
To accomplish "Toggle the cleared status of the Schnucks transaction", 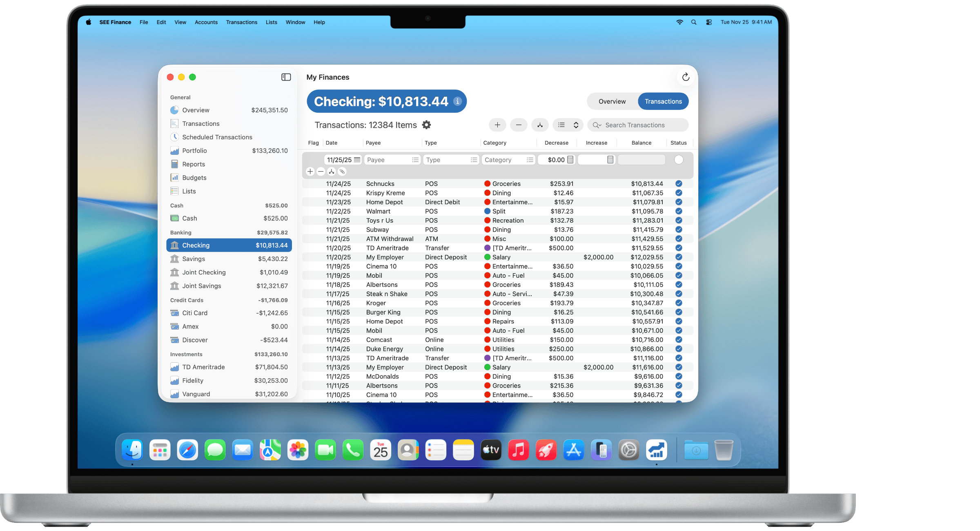I will (679, 184).
